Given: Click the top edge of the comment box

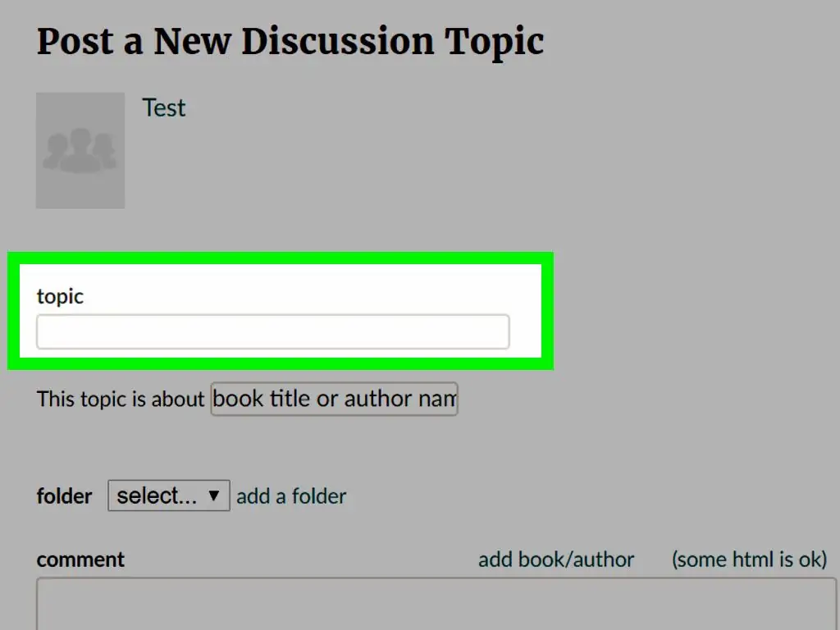Looking at the screenshot, I should pos(436,578).
